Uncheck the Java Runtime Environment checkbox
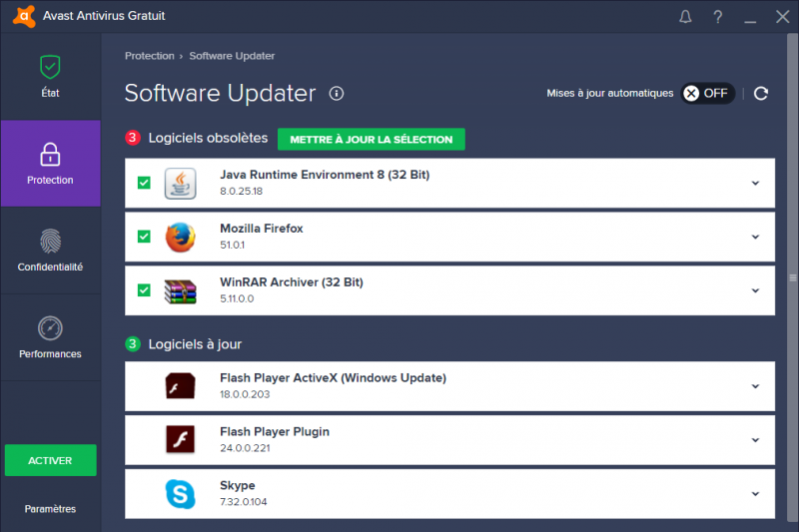The image size is (799, 532). click(144, 183)
